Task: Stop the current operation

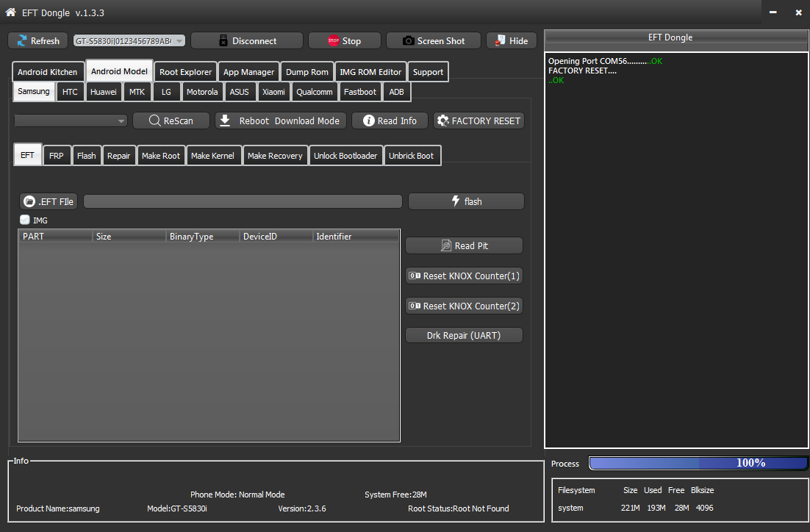Action: click(345, 41)
